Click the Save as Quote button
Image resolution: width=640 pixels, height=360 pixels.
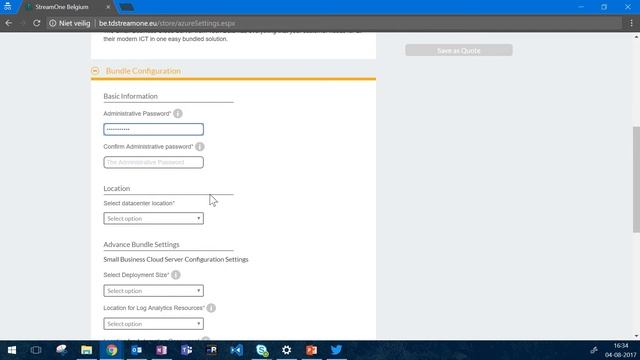tap(459, 51)
